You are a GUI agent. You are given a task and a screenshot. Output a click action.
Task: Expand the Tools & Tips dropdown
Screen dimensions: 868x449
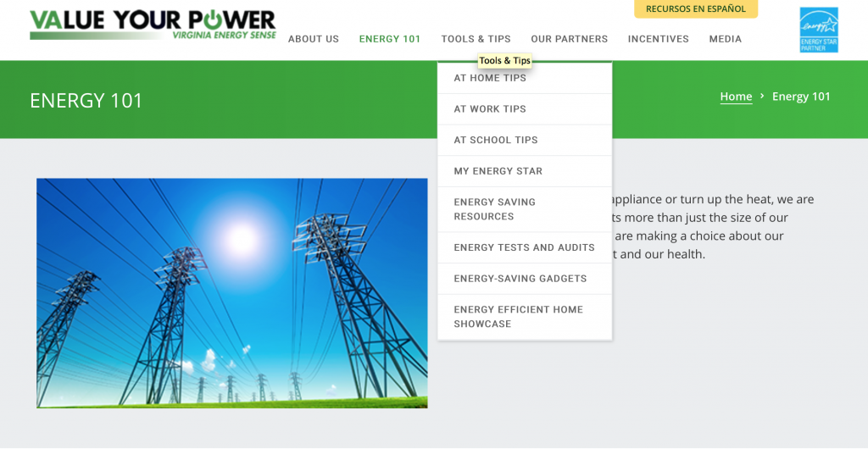coord(476,39)
